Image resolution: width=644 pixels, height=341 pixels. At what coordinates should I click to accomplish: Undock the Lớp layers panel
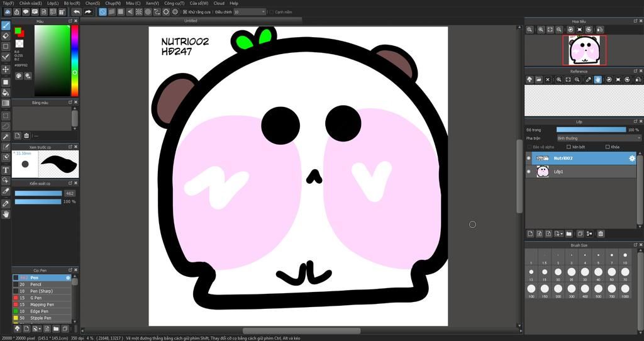pos(635,121)
